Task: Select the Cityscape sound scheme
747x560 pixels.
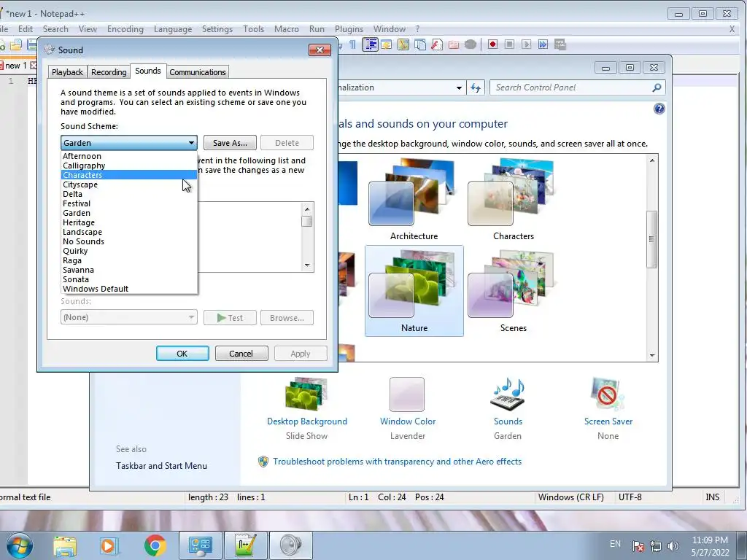Action: (129, 184)
